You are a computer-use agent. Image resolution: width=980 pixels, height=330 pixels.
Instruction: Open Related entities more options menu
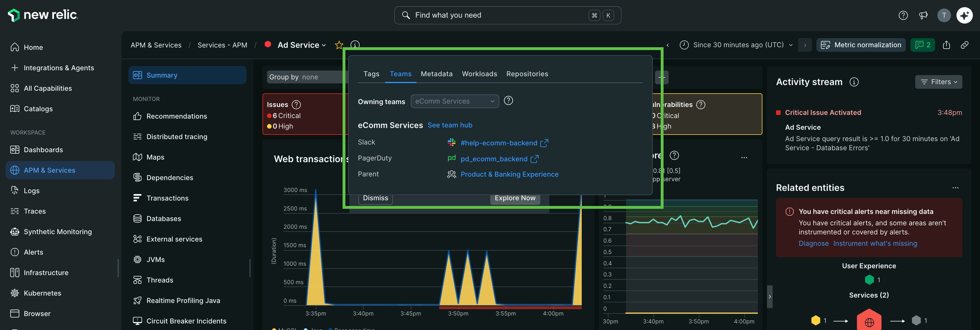(955, 188)
